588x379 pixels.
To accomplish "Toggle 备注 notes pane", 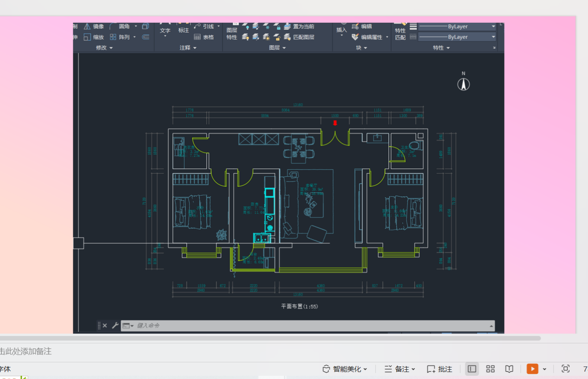I will tap(399, 369).
